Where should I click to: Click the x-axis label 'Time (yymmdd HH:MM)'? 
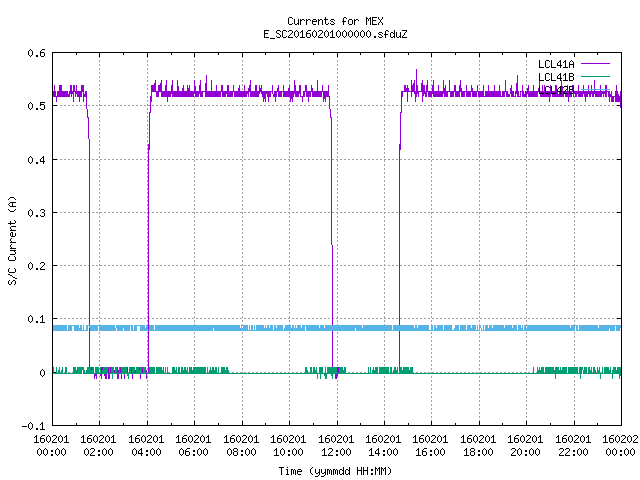[335, 471]
